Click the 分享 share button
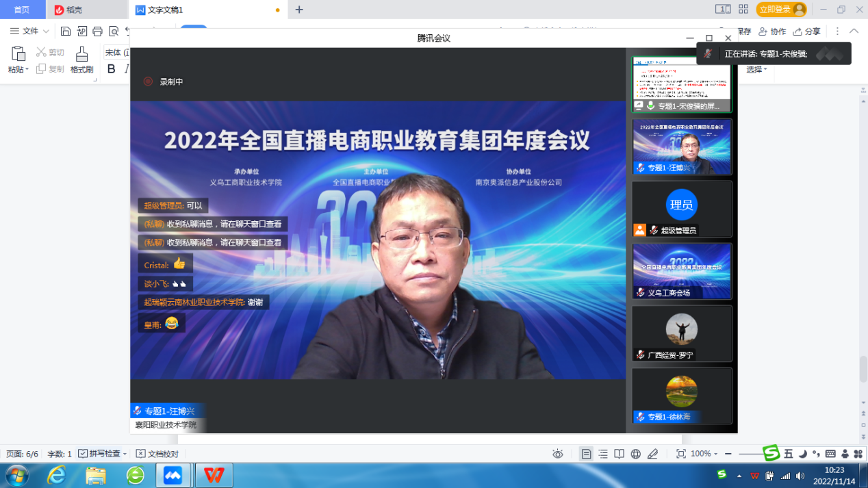This screenshot has height=488, width=868. 807,31
